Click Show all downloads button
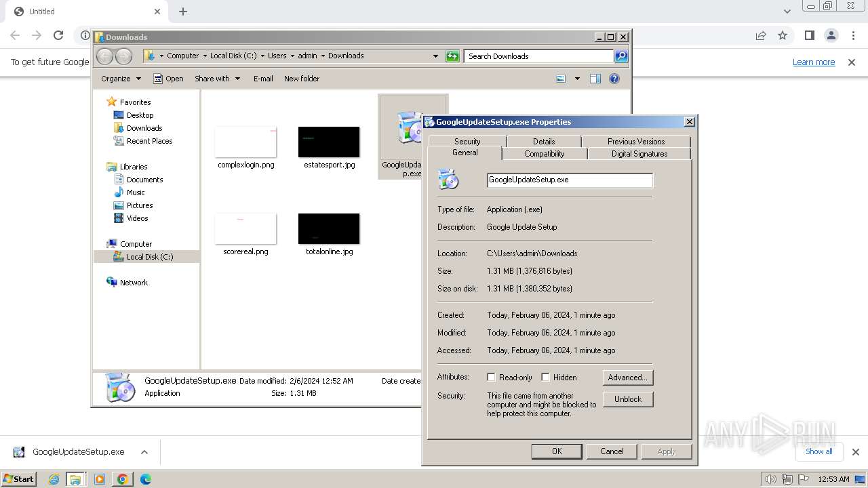868x488 pixels. (x=819, y=451)
